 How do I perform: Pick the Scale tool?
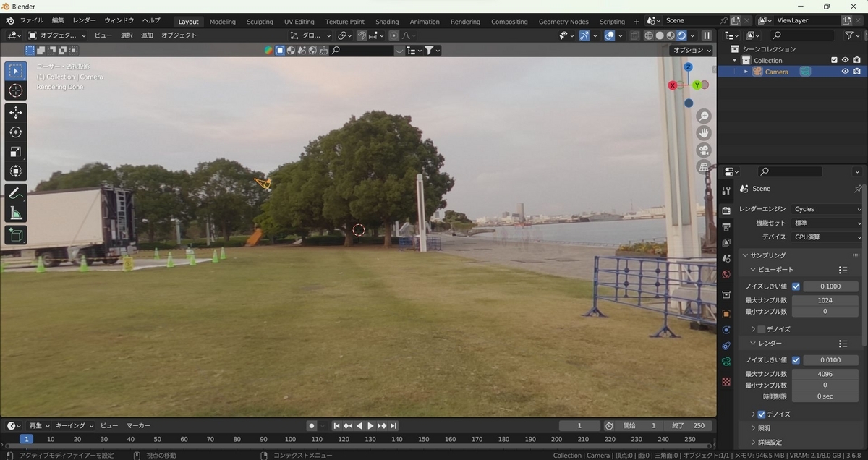(15, 152)
